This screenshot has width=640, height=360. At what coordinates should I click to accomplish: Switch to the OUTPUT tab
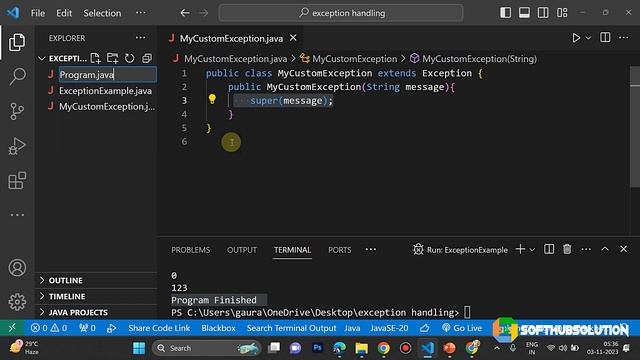(x=242, y=250)
